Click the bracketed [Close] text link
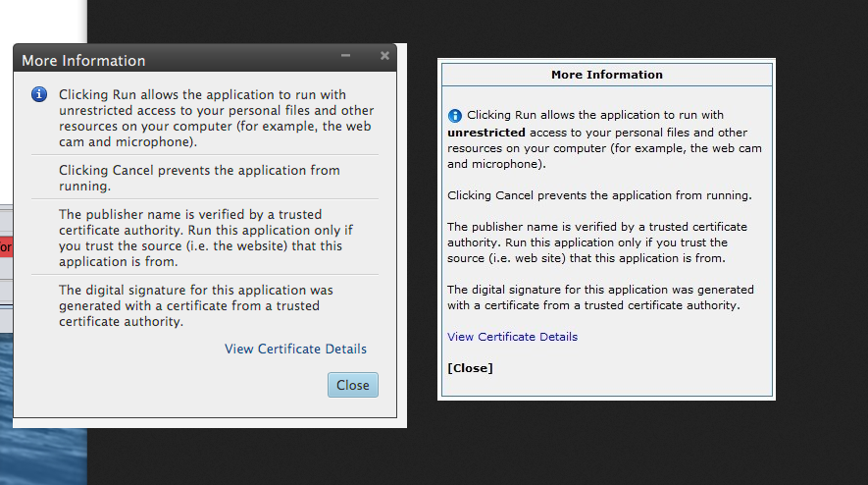Image resolution: width=868 pixels, height=485 pixels. [470, 368]
